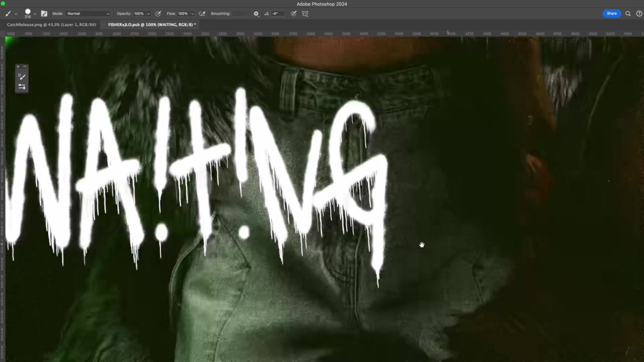644x362 pixels.
Task: Toggle pressure for opacity icon
Action: point(158,14)
